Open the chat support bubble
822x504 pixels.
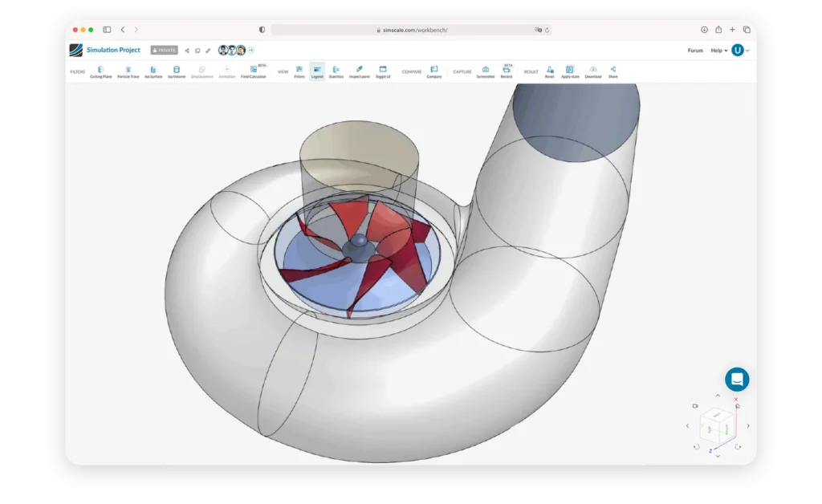point(737,379)
